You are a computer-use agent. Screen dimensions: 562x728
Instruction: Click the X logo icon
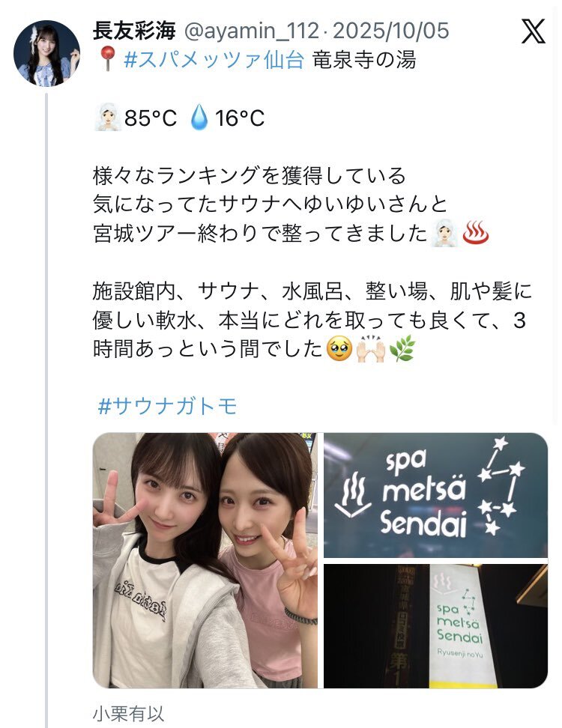pyautogui.click(x=533, y=31)
